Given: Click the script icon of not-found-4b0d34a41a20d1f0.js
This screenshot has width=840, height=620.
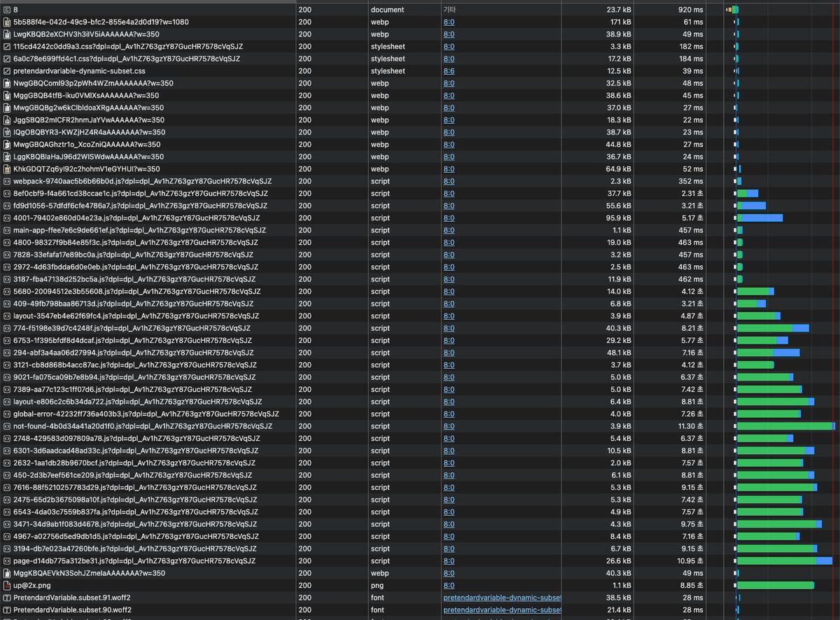Looking at the screenshot, I should pos(7,426).
